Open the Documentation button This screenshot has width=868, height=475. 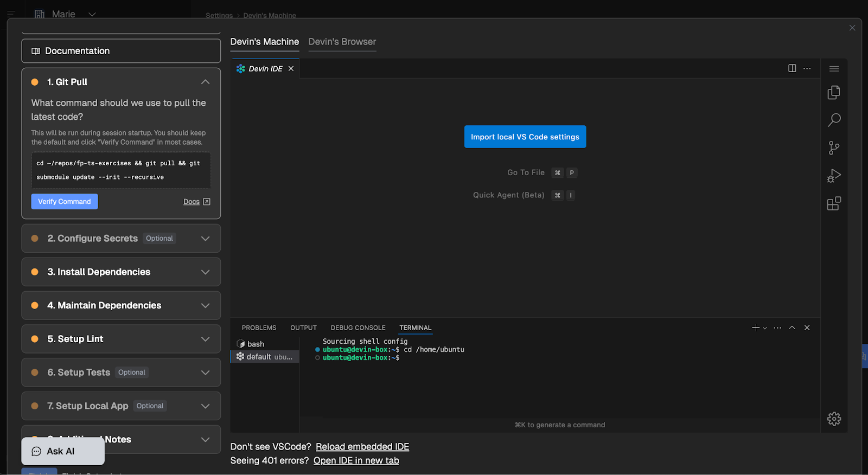tap(121, 51)
